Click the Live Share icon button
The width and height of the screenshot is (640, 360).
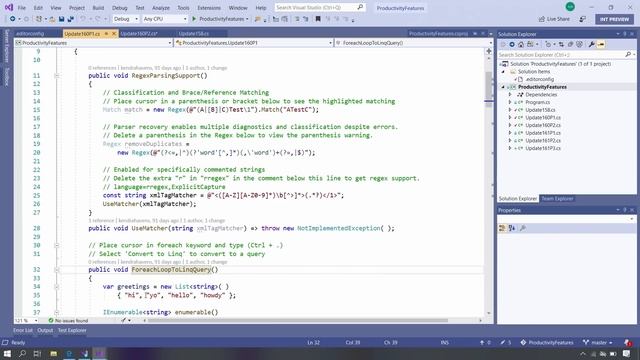[x=554, y=19]
